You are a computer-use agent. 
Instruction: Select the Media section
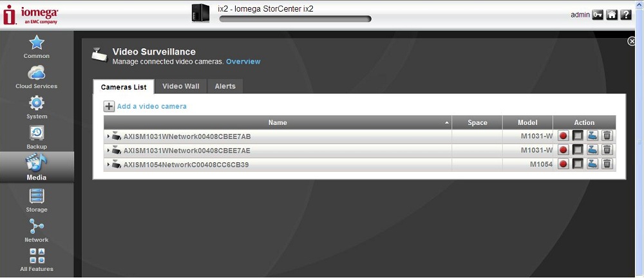37,167
